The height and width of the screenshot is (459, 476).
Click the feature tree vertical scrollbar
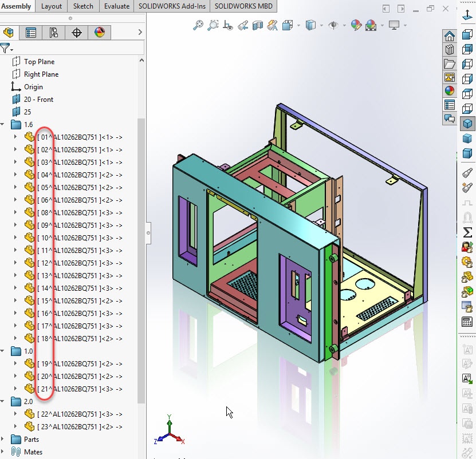tap(141, 261)
